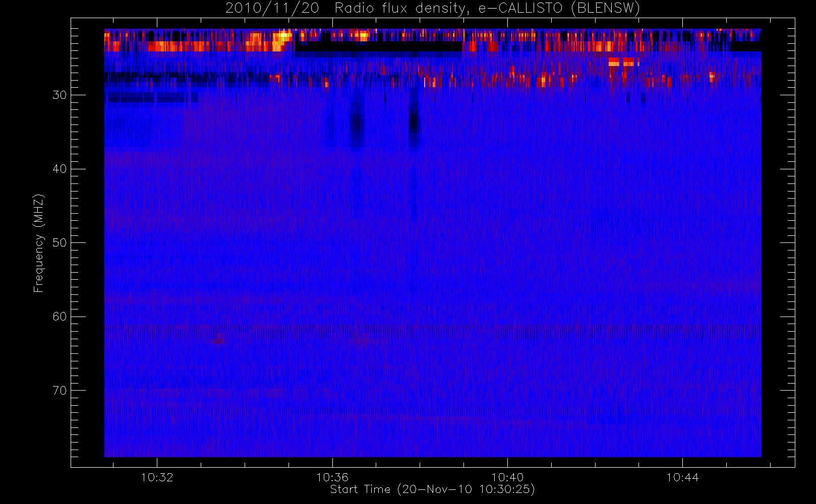The image size is (816, 504).
Task: Click the 10:44 time tick label
Action: [x=682, y=477]
